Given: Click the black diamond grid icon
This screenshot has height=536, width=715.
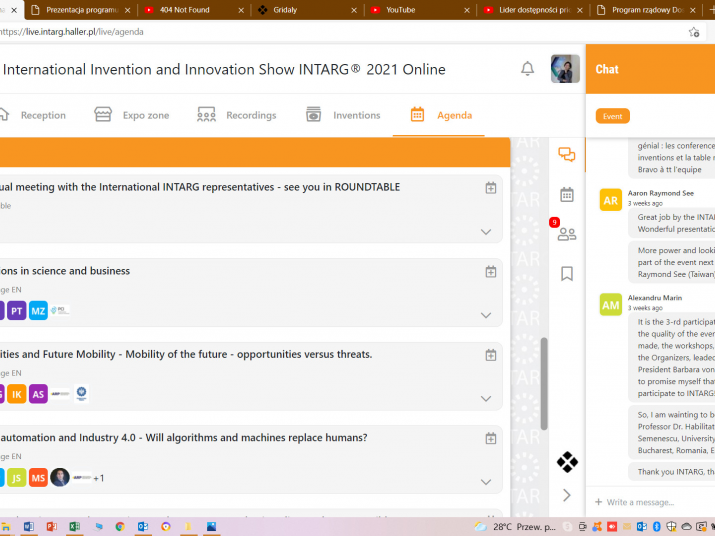Looking at the screenshot, I should point(567,462).
